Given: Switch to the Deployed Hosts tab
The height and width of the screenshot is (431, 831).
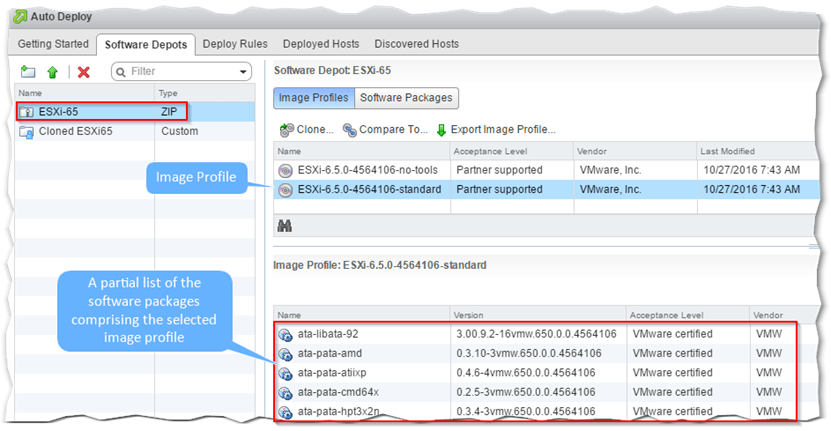Looking at the screenshot, I should [321, 44].
